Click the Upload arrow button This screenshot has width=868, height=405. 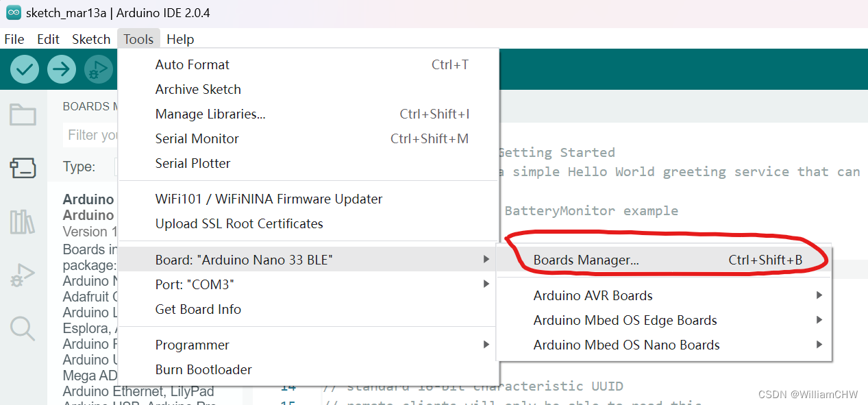coord(62,69)
